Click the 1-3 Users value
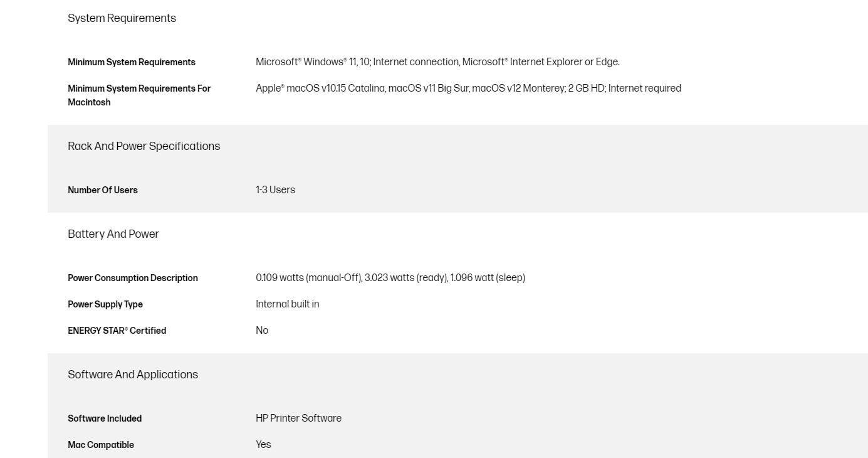Viewport: 868px width, 458px height. click(275, 190)
